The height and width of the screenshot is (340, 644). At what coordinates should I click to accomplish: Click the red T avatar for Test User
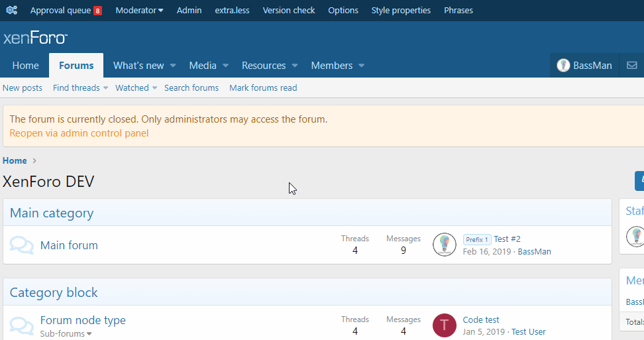coord(444,325)
